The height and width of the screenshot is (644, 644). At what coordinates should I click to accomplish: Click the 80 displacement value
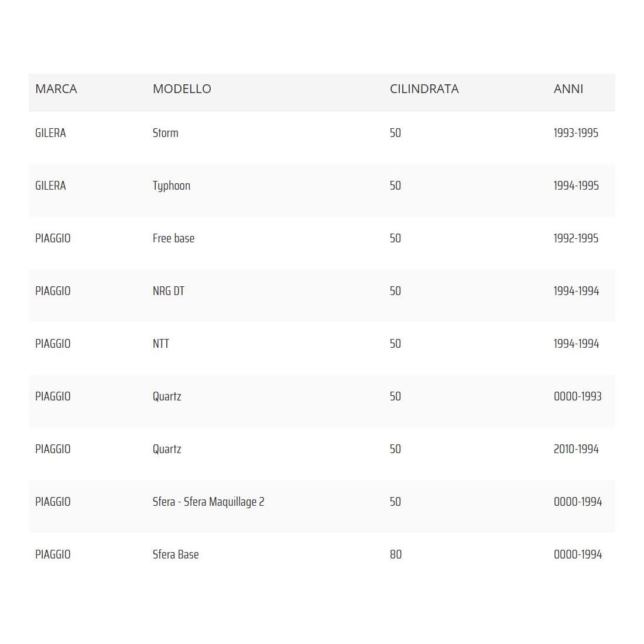(396, 554)
